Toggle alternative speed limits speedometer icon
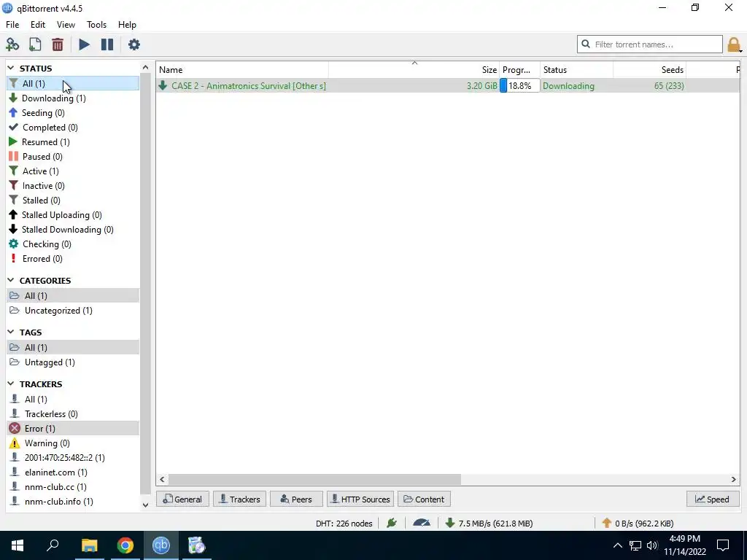The image size is (747, 560). [x=422, y=523]
